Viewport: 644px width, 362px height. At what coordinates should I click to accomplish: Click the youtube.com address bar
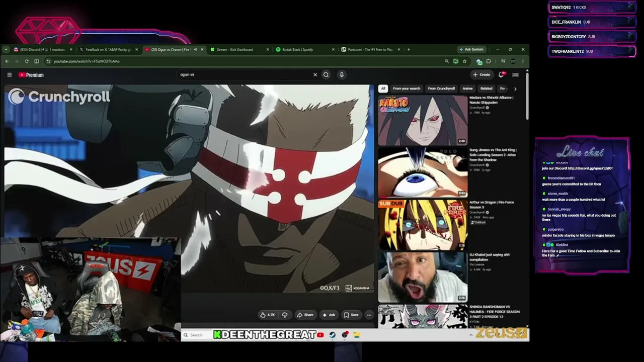(244, 61)
